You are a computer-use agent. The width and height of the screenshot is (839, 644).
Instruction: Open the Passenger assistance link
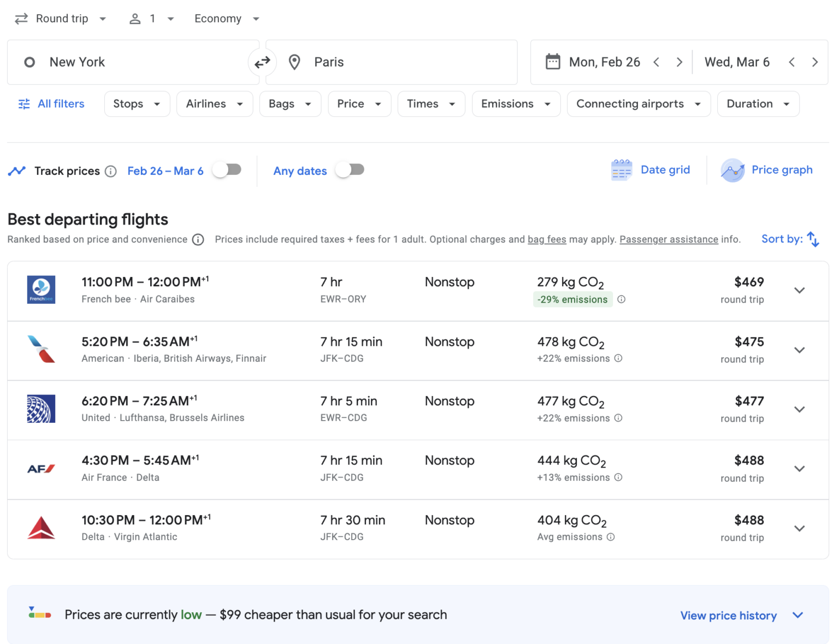coord(669,239)
